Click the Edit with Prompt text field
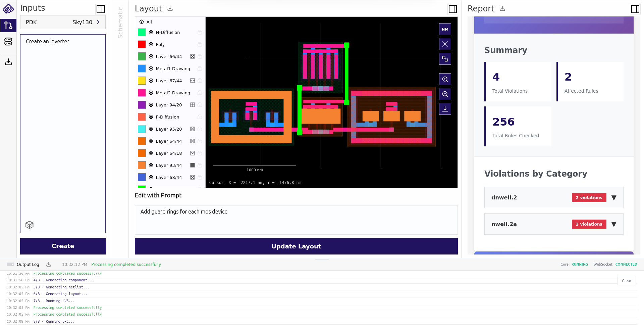The height and width of the screenshot is (325, 644). tap(296, 220)
